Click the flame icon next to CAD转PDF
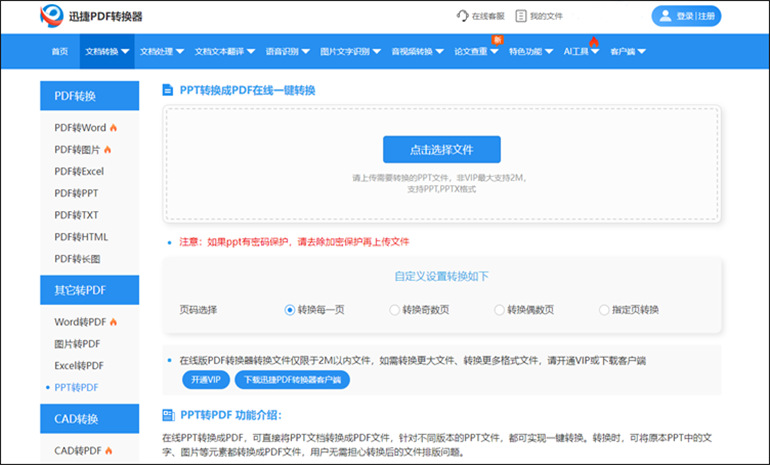This screenshot has width=770, height=465. coord(109,450)
